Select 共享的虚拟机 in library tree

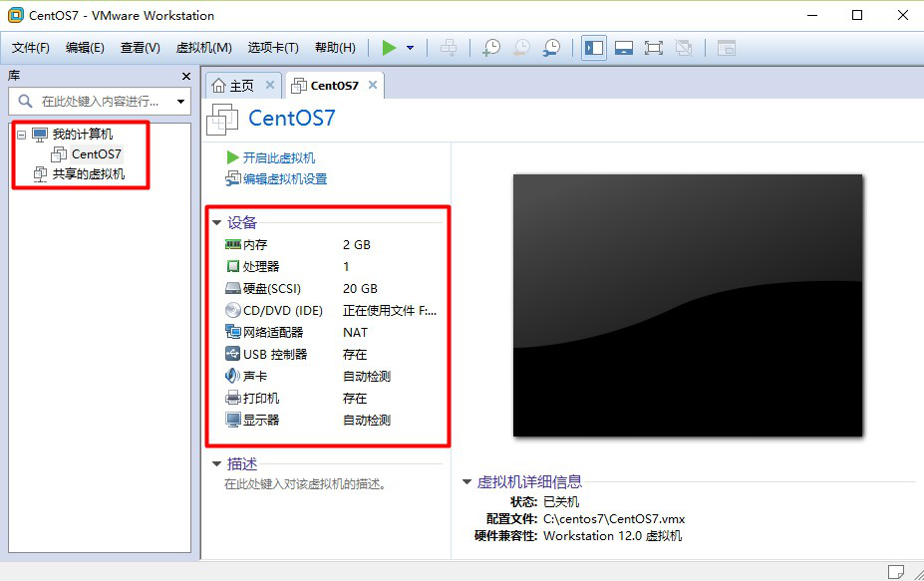89,174
